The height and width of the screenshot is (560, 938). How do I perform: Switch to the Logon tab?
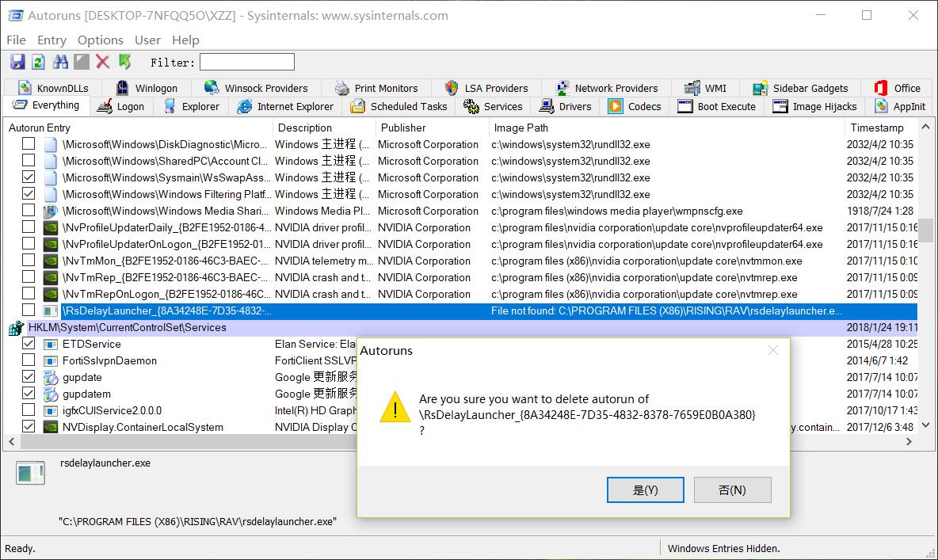click(x=121, y=106)
